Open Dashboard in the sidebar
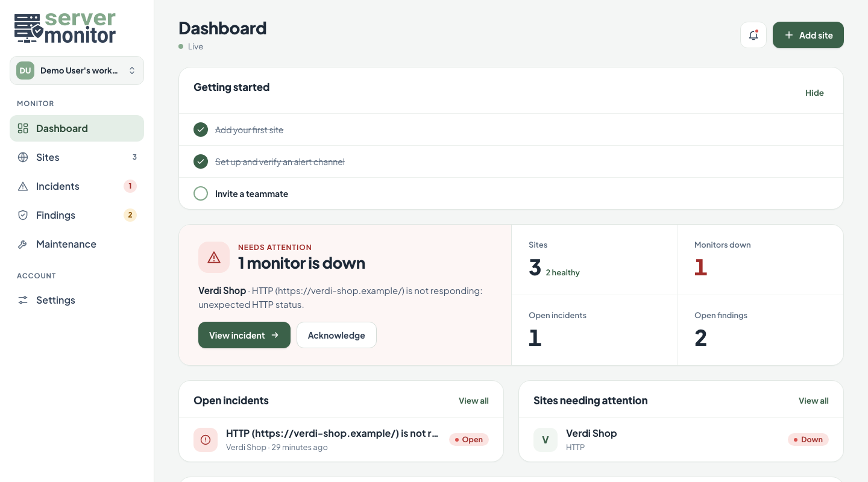Screen dimensions: 868x482 (77, 128)
